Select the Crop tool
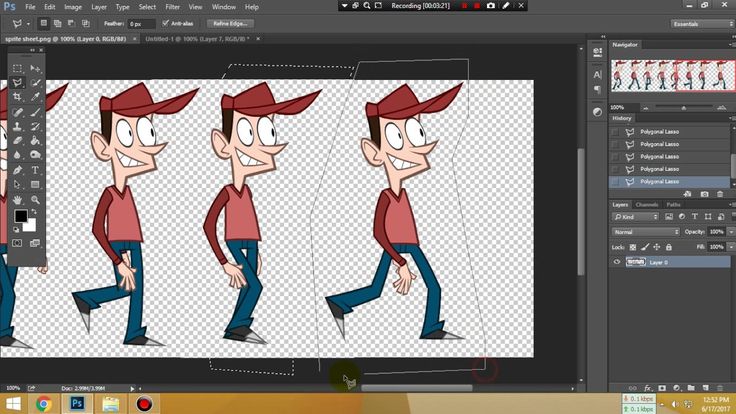 point(18,98)
